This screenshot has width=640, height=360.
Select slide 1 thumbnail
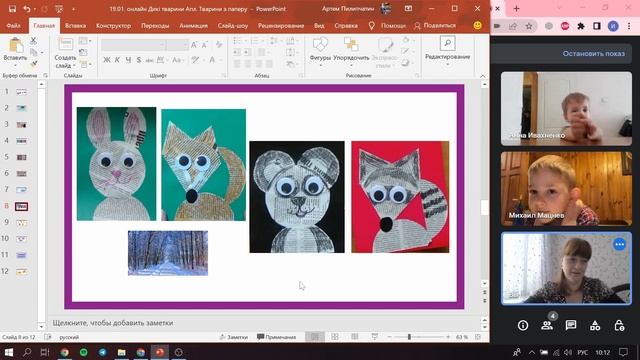point(22,92)
